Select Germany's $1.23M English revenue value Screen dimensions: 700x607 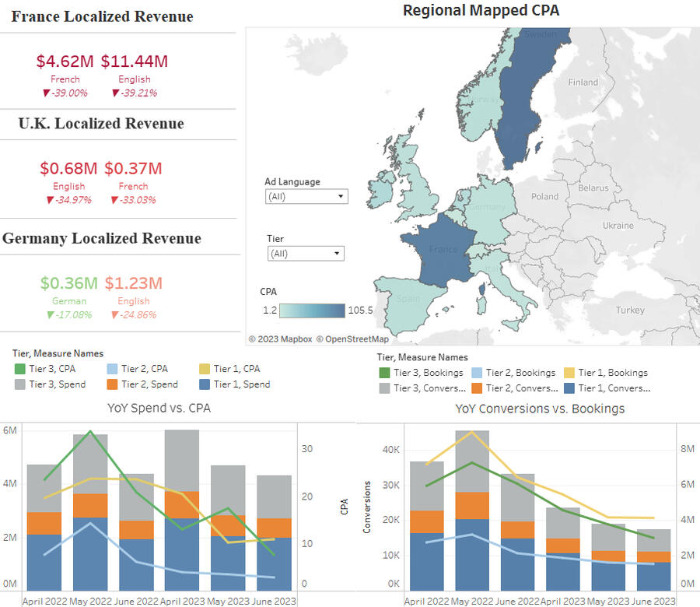(133, 283)
